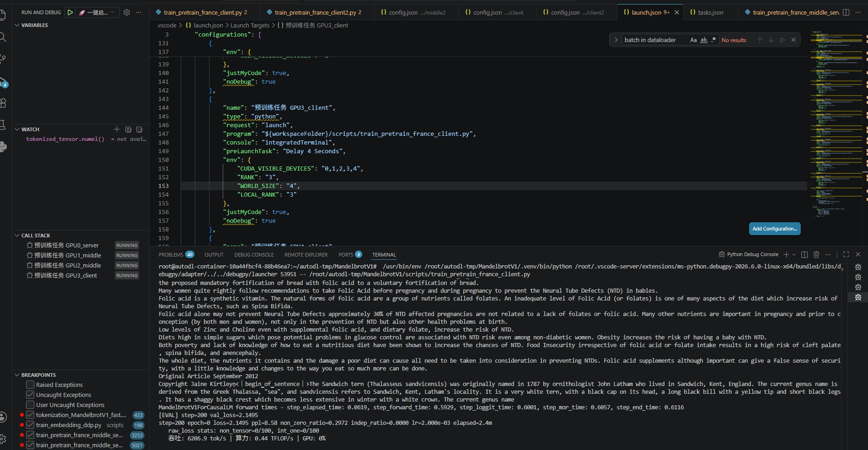This screenshot has height=450, width=868.
Task: Collapse the WATCH section
Action: 17,129
